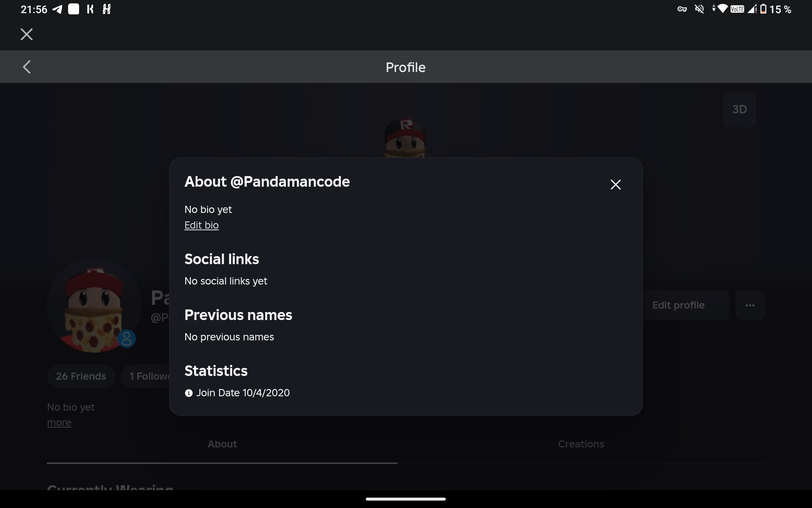Click the Join Date info icon

189,393
